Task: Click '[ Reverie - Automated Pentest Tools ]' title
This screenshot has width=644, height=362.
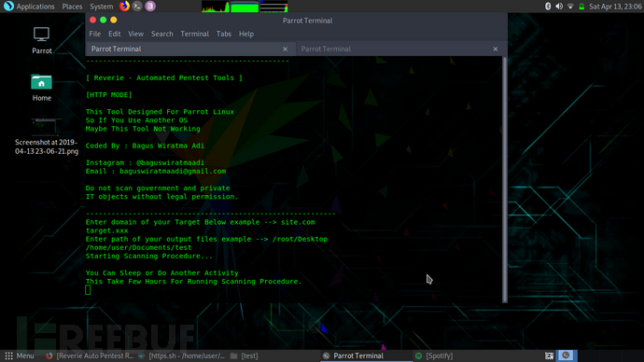Action: 164,77
